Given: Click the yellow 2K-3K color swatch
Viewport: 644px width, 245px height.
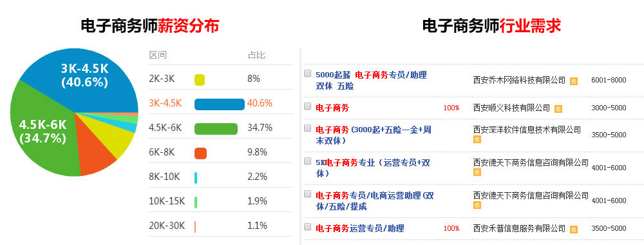Looking at the screenshot, I should (200, 80).
